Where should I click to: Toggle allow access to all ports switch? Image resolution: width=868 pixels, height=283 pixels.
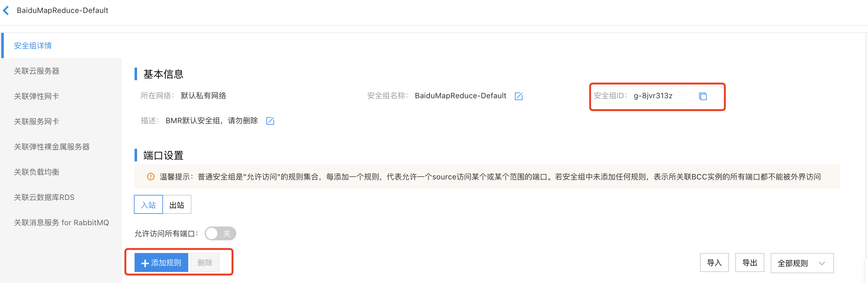220,233
